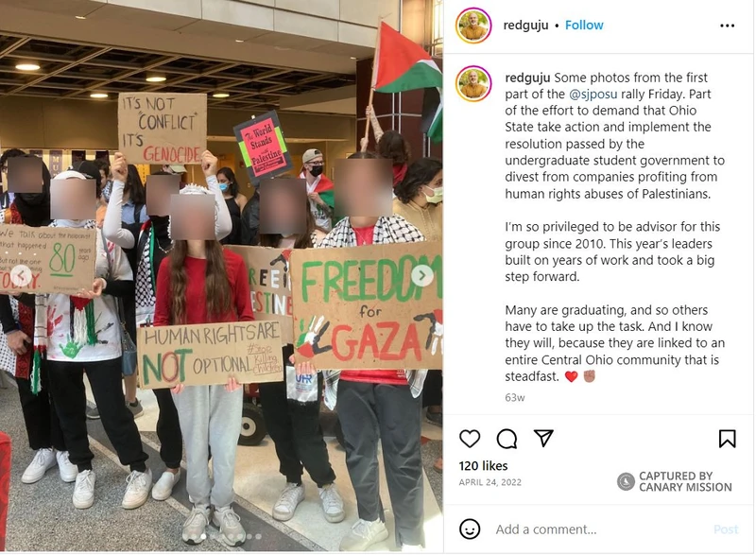Save post with the bookmark icon
Viewport: 756px width, 555px height.
pos(727,439)
